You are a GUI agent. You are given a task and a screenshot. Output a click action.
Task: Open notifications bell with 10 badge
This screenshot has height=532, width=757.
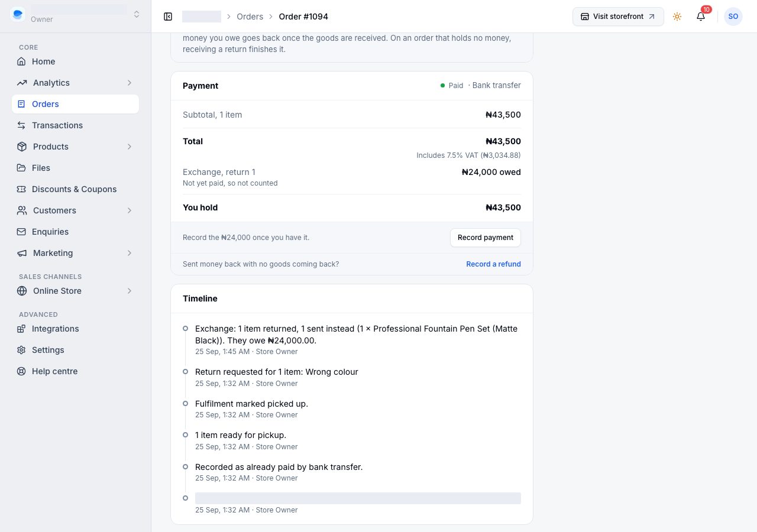(x=701, y=17)
